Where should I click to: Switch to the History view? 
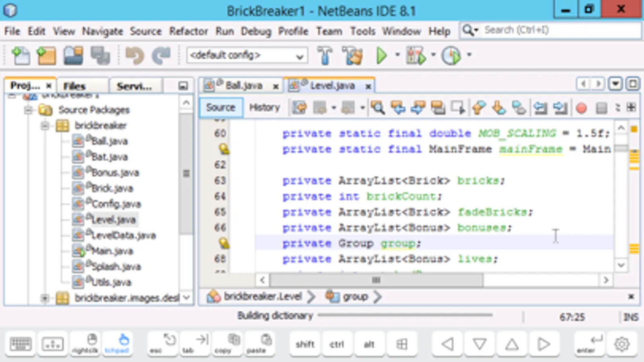coord(265,107)
